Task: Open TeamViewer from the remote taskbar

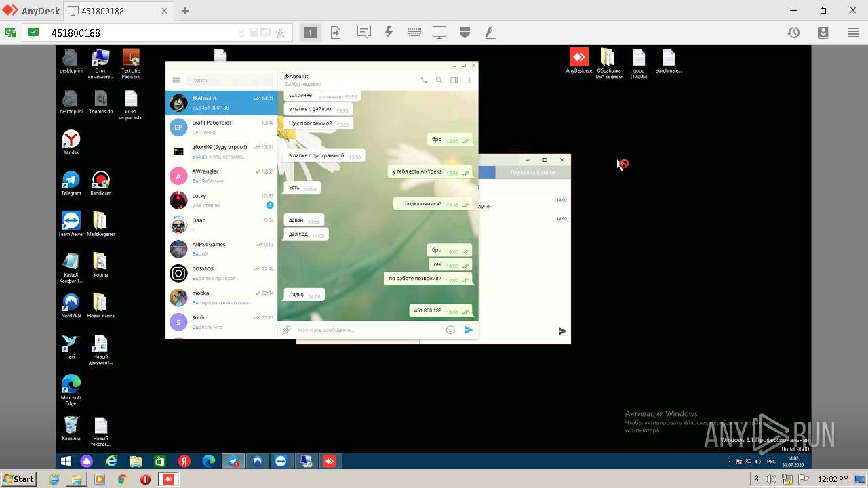Action: (281, 461)
